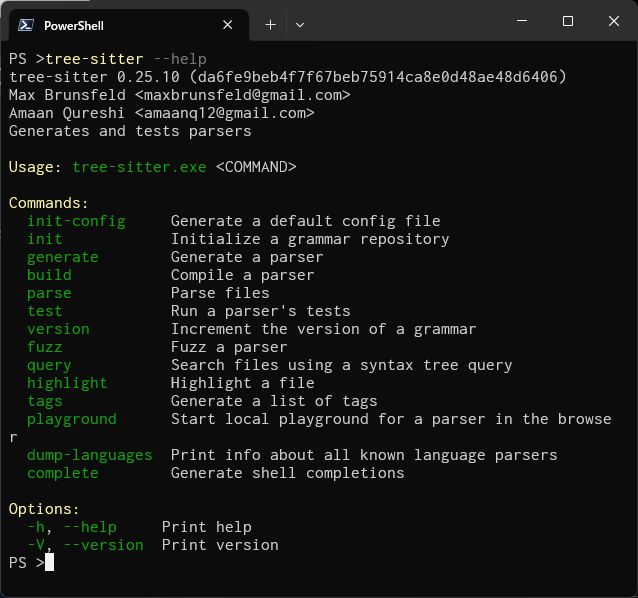The width and height of the screenshot is (638, 598).
Task: Open a new tab with the plus button
Action: tap(270, 25)
